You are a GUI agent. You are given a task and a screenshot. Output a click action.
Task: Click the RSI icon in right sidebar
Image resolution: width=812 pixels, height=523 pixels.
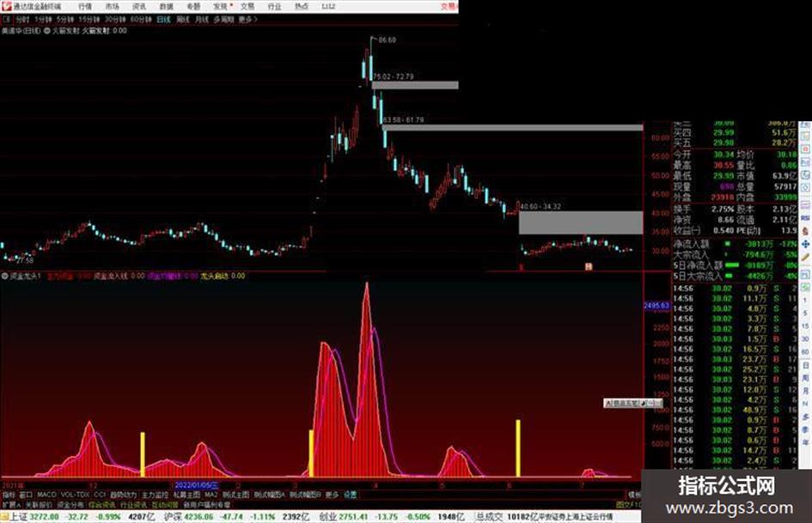click(805, 218)
